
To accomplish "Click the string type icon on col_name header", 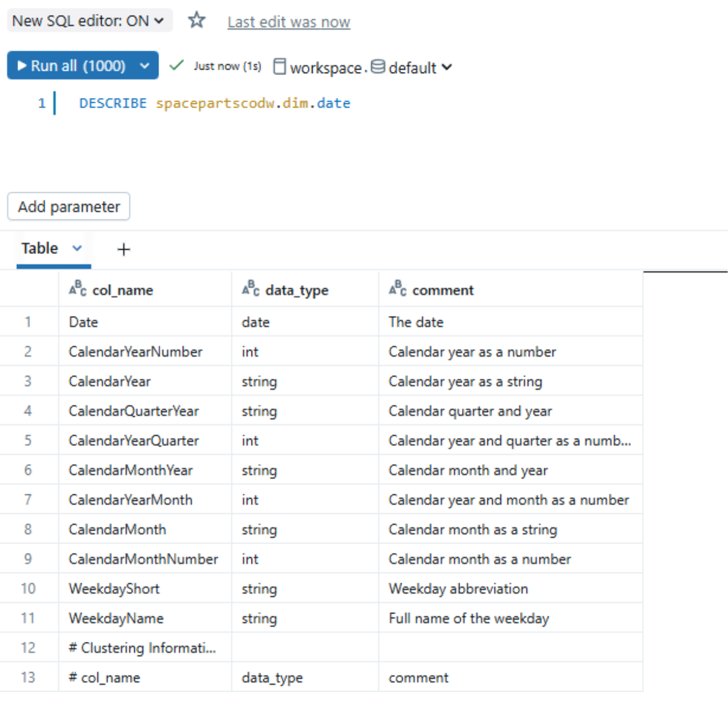I will pyautogui.click(x=77, y=288).
